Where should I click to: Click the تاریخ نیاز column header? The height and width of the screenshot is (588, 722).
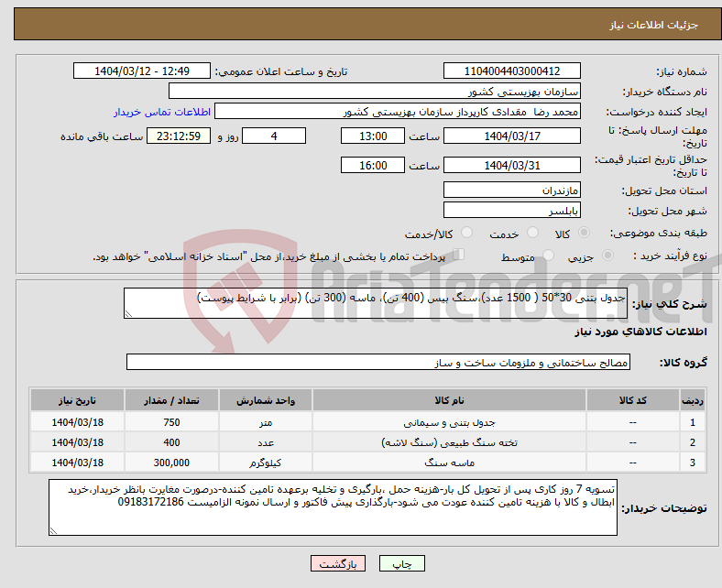pos(77,400)
